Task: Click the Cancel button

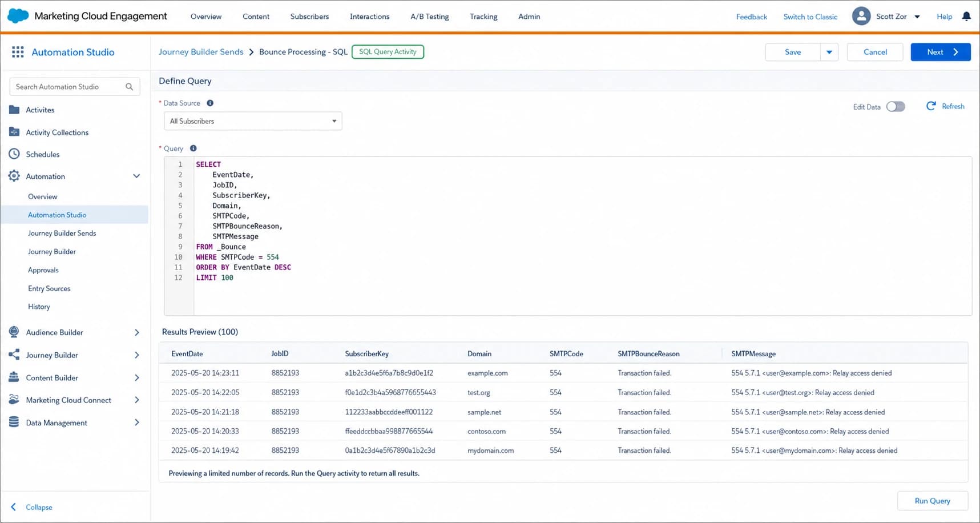Action: click(875, 52)
